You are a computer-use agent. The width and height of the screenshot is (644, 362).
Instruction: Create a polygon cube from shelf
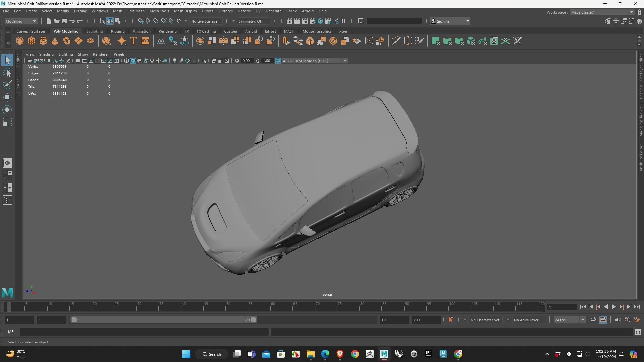32,41
